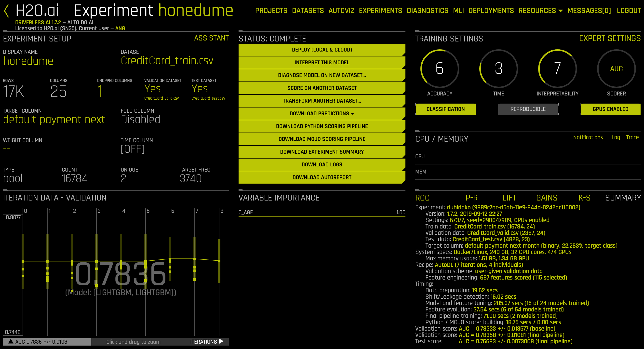Viewport: 644px width, 349px height.
Task: Click the INTERPRETABILITY dial showing 7
Action: click(x=557, y=68)
